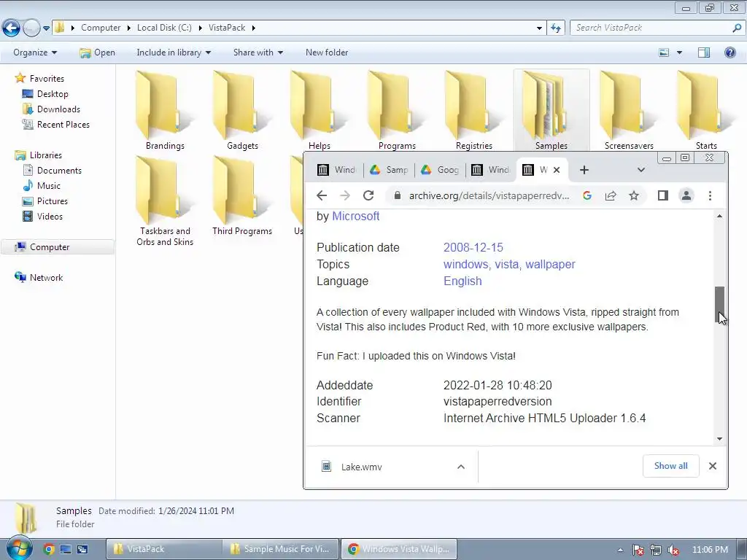Image resolution: width=747 pixels, height=560 pixels.
Task: Launch Chrome from the taskbar quick launch
Action: pyautogui.click(x=48, y=549)
